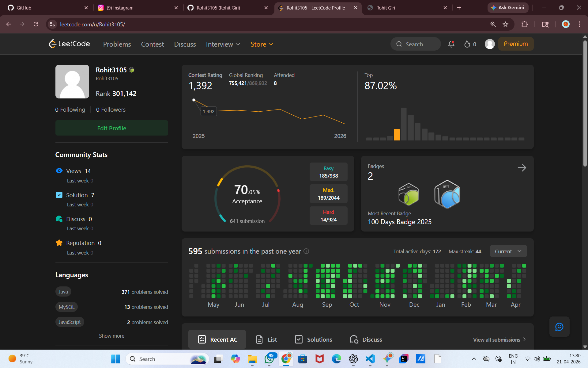Switch to the Solutions tab
Image resolution: width=588 pixels, height=368 pixels.
click(313, 339)
